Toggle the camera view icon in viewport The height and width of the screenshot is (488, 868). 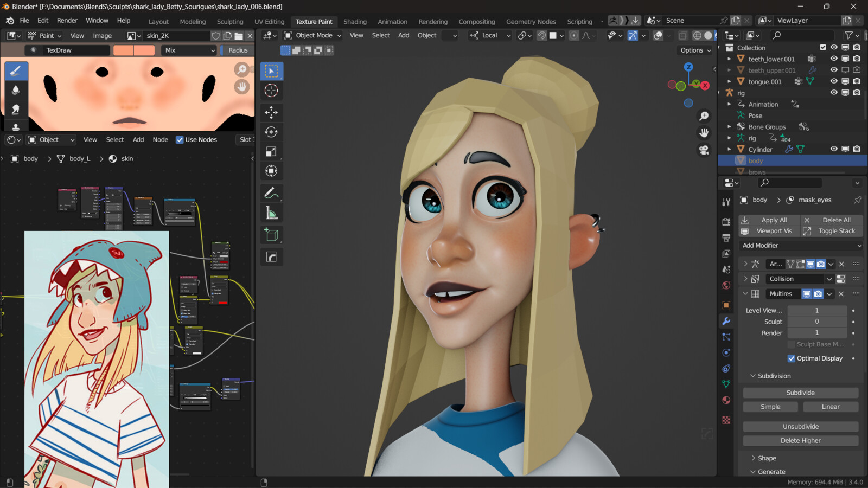[704, 150]
